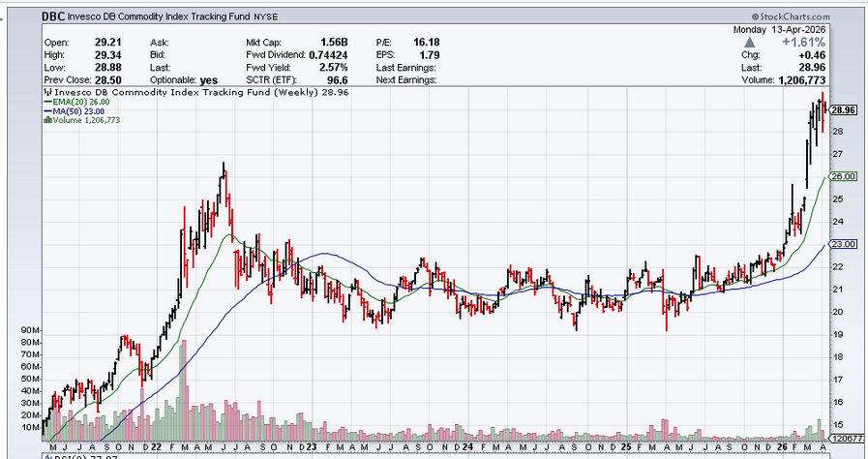Image resolution: width=868 pixels, height=459 pixels.
Task: Click the EPS value 1.79
Action: point(430,55)
